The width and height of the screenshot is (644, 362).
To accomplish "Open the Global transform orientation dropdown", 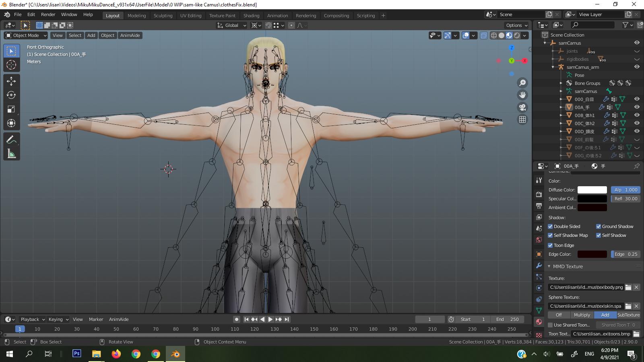I will click(231, 25).
